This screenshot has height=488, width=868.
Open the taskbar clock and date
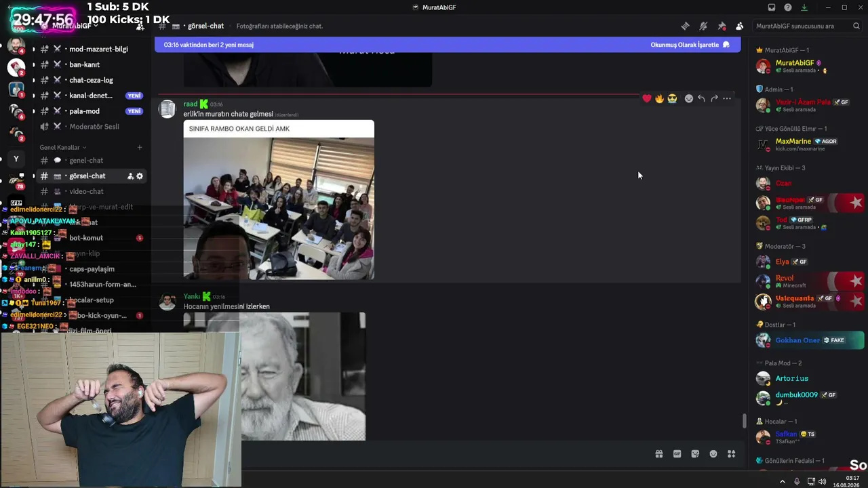pyautogui.click(x=846, y=481)
